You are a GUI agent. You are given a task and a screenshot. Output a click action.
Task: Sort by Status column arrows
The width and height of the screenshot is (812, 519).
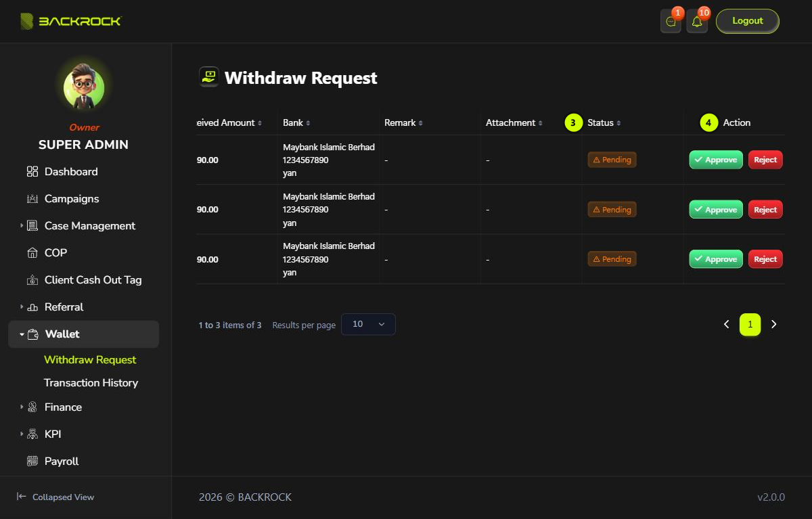[618, 123]
